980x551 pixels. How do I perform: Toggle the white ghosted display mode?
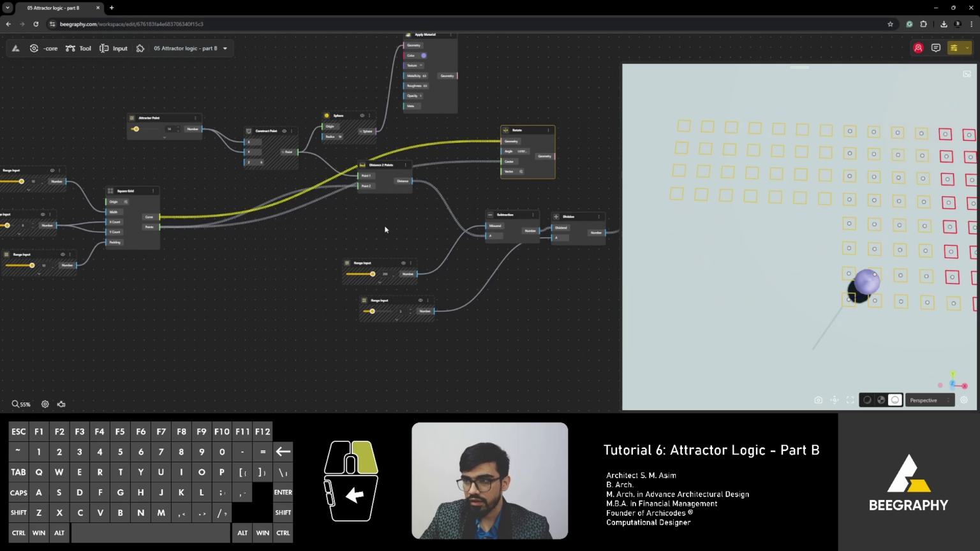pyautogui.click(x=895, y=400)
